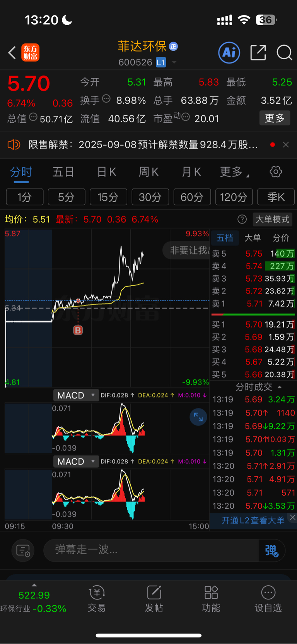
Task: Go back with the left arrow
Action: tap(12, 53)
